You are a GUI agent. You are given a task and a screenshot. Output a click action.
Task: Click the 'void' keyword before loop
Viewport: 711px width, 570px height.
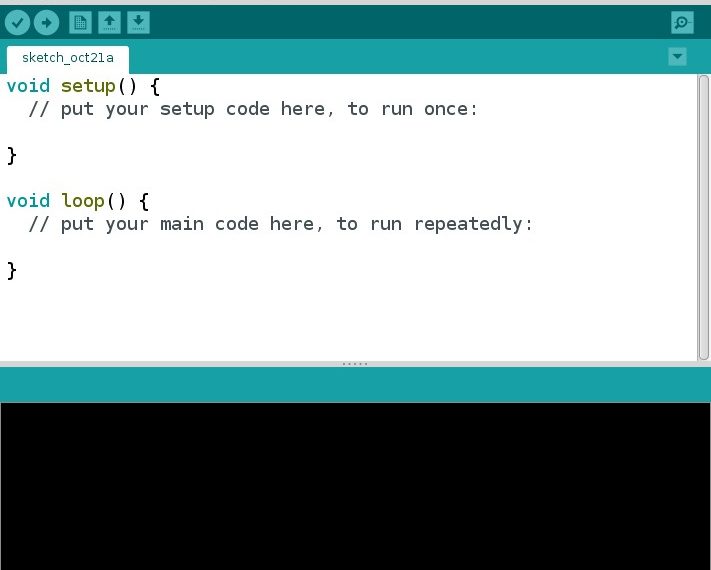[x=28, y=201]
